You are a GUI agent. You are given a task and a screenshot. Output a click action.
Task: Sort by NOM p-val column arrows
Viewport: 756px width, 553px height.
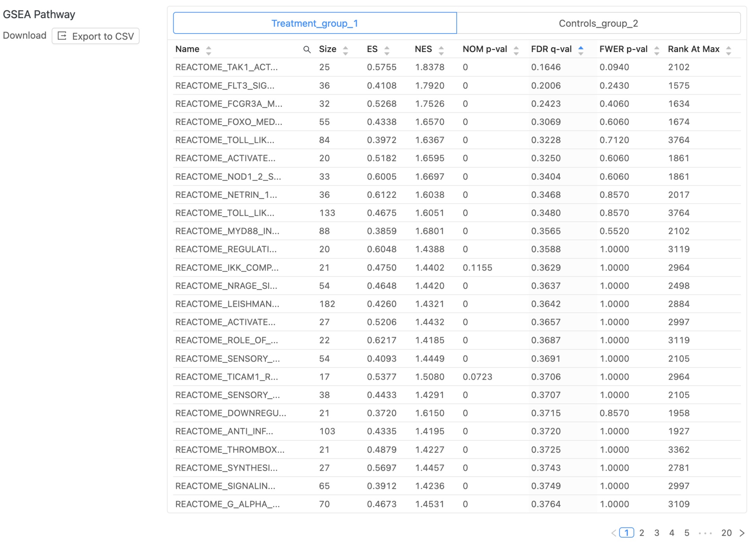tap(516, 50)
